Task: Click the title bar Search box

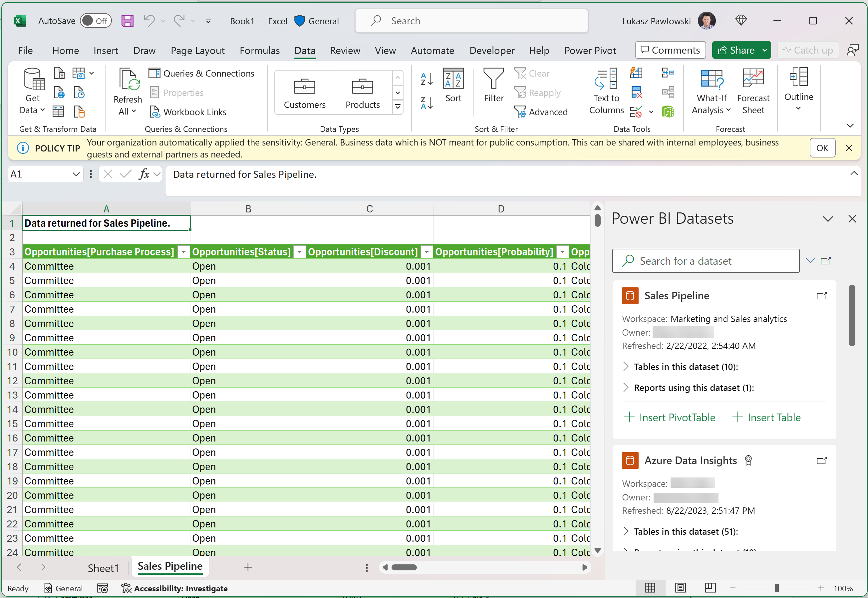Action: pos(471,21)
